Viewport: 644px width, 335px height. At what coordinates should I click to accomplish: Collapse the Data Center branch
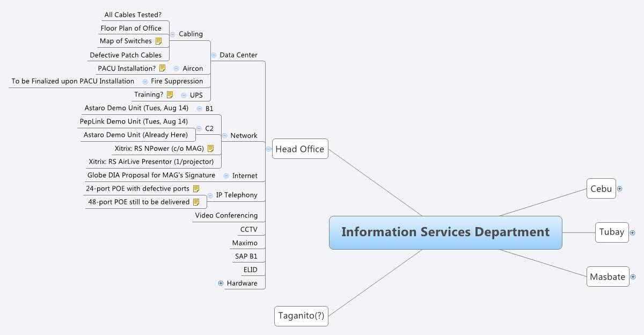coord(214,55)
